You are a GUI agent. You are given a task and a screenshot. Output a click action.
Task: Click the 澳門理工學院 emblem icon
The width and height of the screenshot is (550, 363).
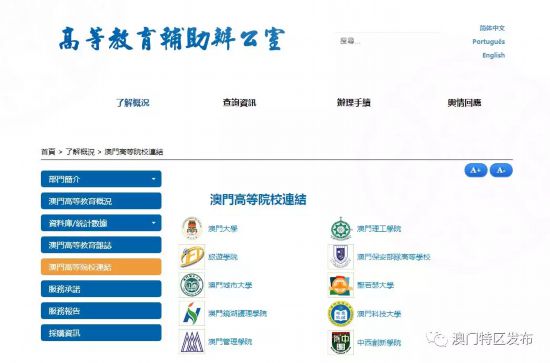[x=341, y=228]
